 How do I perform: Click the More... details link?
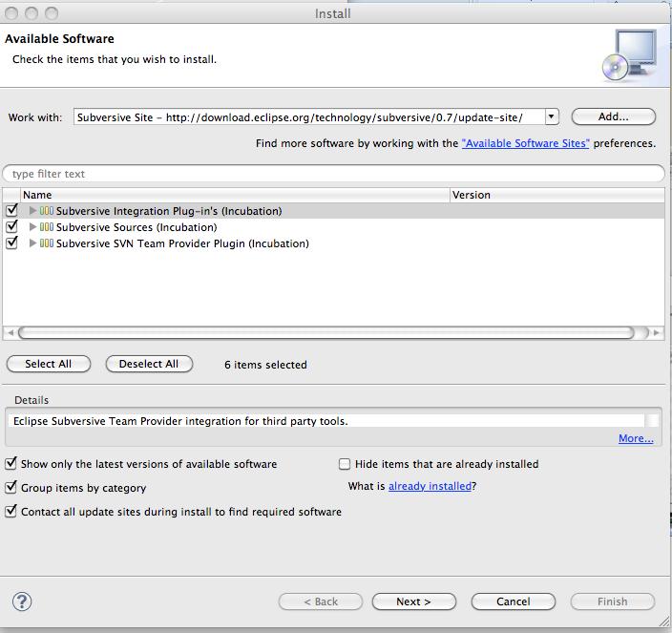(636, 438)
